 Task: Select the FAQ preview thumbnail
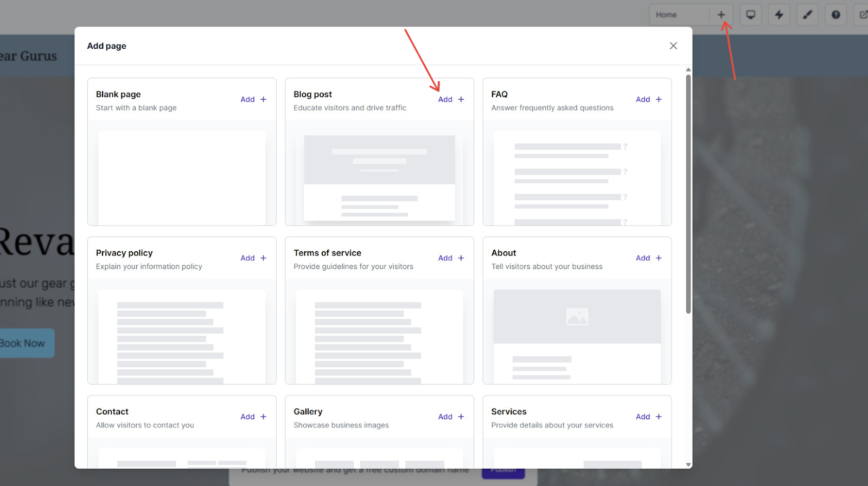[577, 178]
